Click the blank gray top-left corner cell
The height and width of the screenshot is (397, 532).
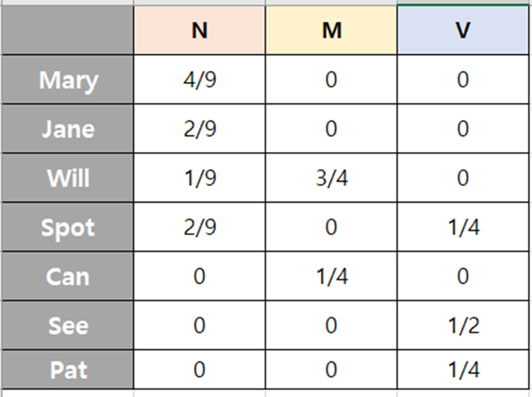[68, 32]
